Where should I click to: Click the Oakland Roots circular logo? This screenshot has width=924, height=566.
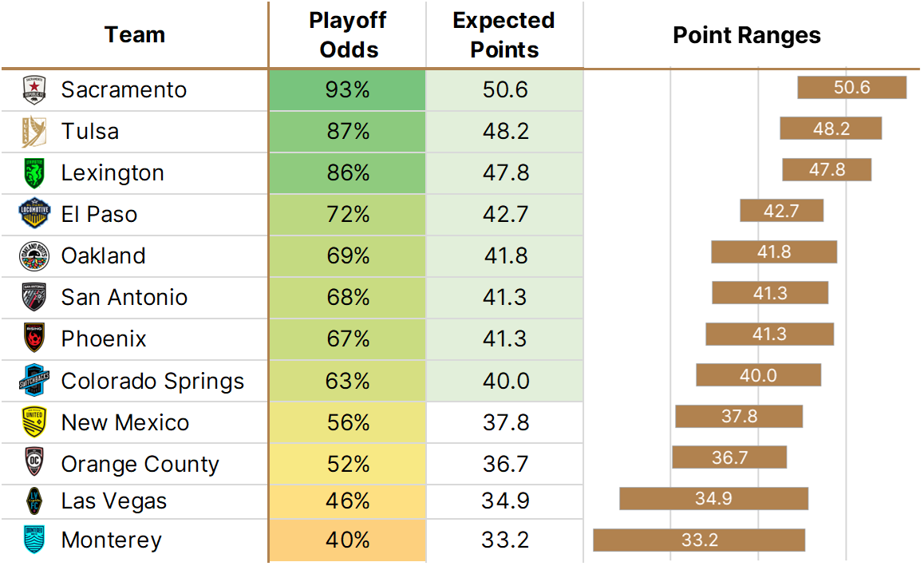pos(34,256)
